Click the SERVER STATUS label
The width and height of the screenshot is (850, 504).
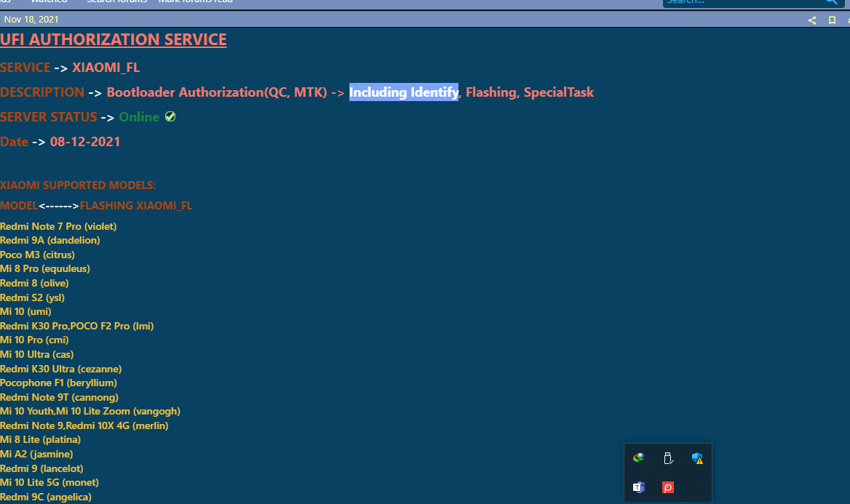(49, 117)
